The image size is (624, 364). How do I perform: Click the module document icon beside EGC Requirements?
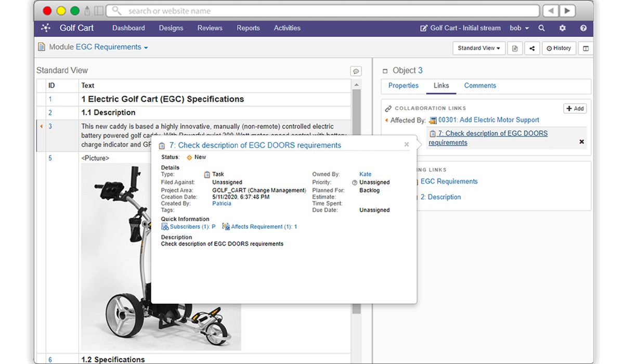[42, 47]
